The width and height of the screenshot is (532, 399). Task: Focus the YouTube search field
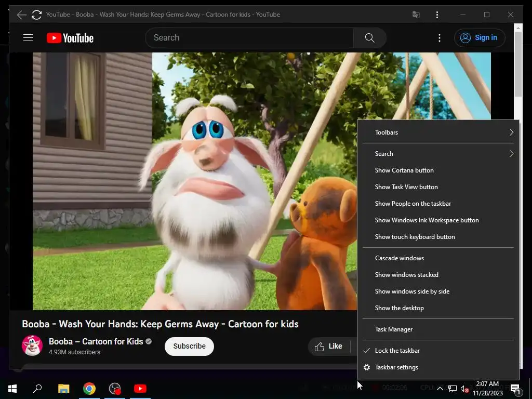pyautogui.click(x=249, y=37)
